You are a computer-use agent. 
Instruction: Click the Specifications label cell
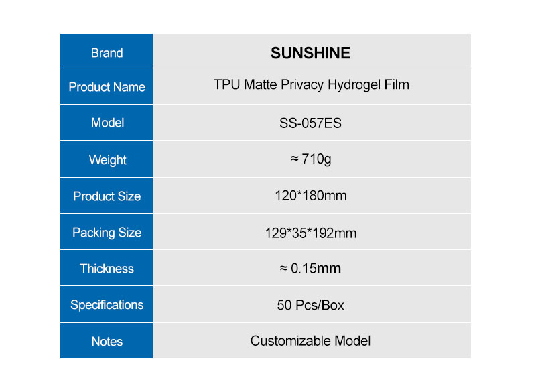107,305
